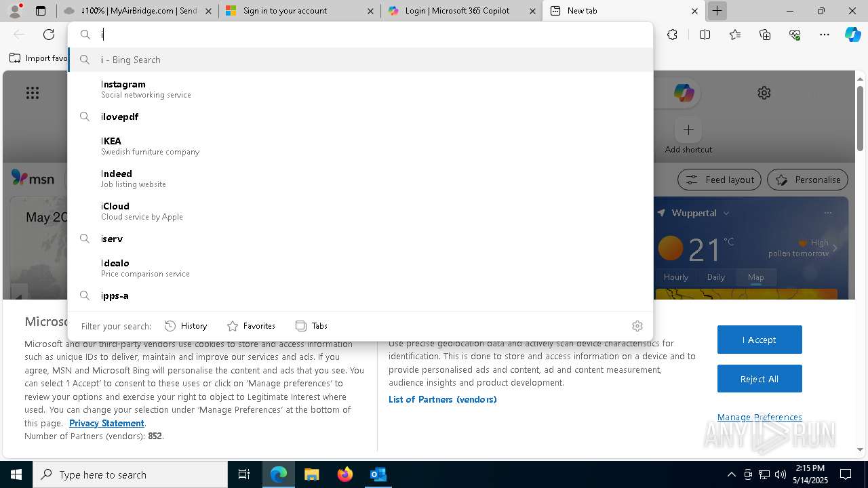Close the New tab tab
The height and width of the screenshot is (488, 868).
tap(694, 11)
